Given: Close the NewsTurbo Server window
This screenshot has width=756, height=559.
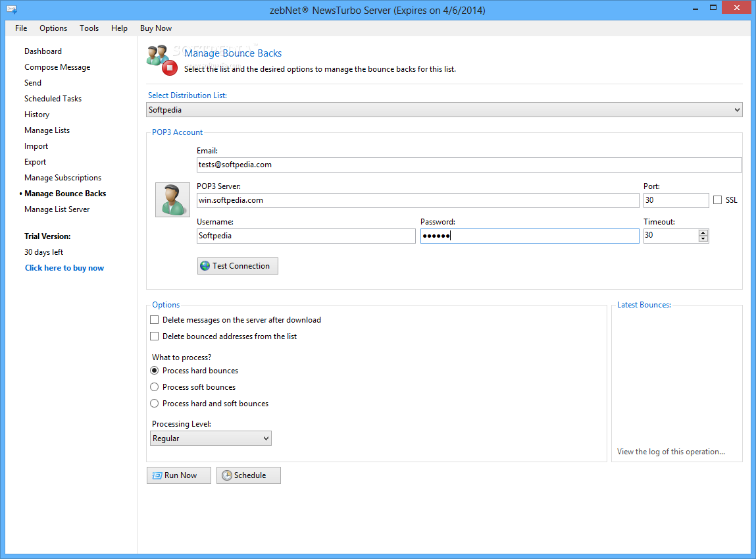Looking at the screenshot, I should (737, 8).
